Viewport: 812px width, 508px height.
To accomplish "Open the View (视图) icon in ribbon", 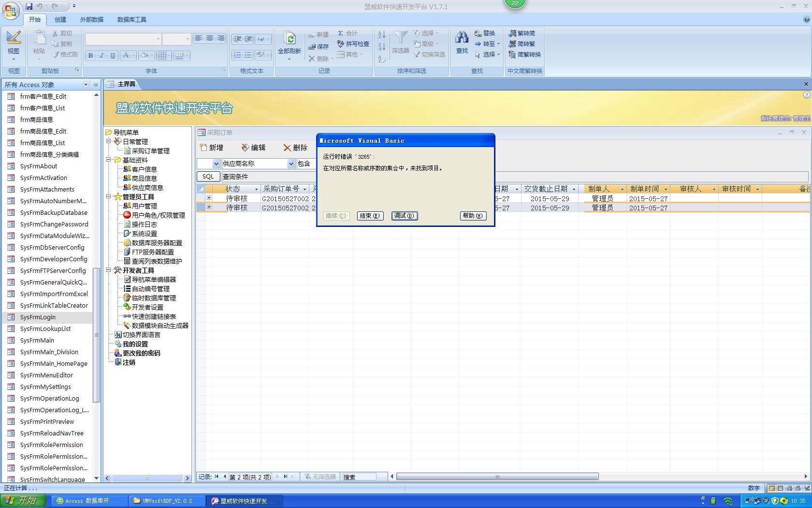I will pyautogui.click(x=14, y=44).
